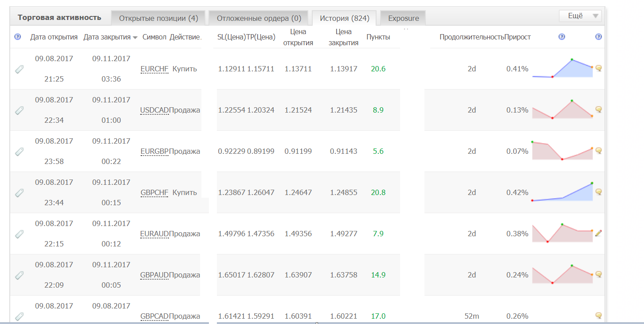Click the Торговая активность heading
Screen dimensions: 644x324
point(59,18)
